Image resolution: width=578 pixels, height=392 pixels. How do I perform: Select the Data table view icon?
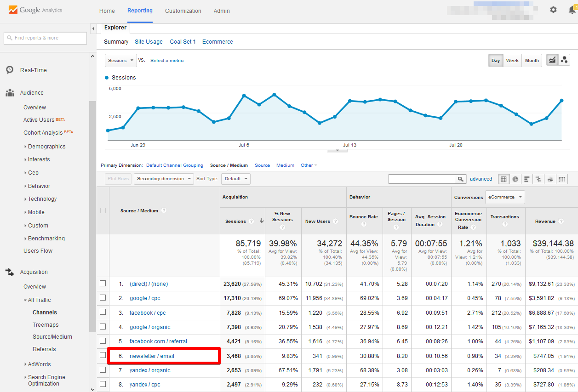coord(504,179)
